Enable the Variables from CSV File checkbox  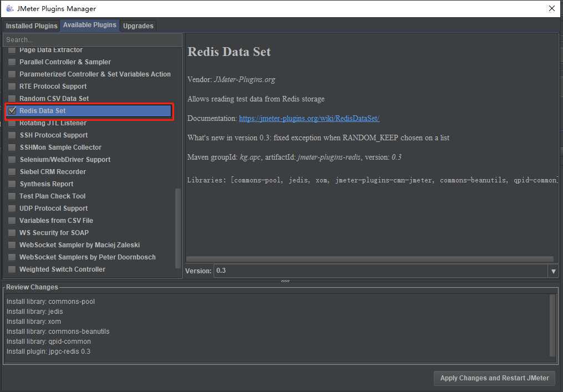(x=12, y=221)
